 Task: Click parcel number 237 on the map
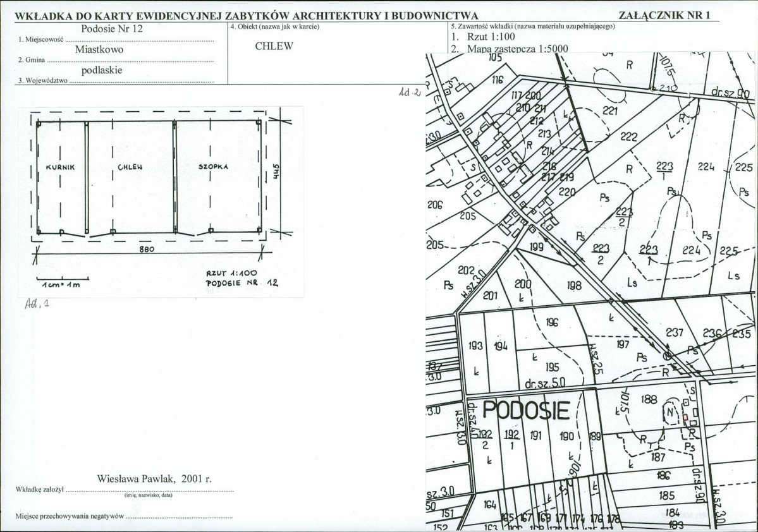675,332
